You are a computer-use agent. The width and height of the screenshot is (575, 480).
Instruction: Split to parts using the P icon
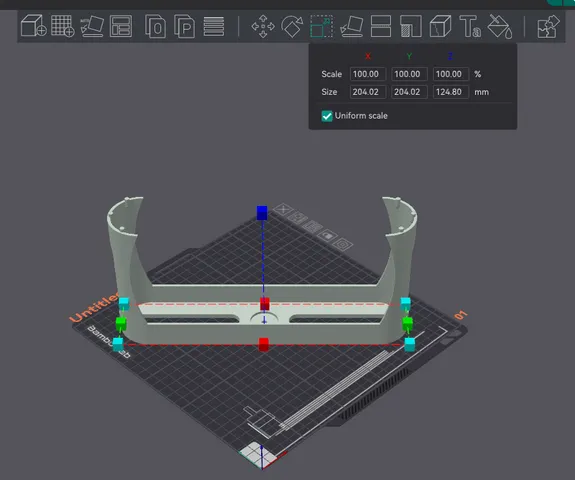[184, 26]
